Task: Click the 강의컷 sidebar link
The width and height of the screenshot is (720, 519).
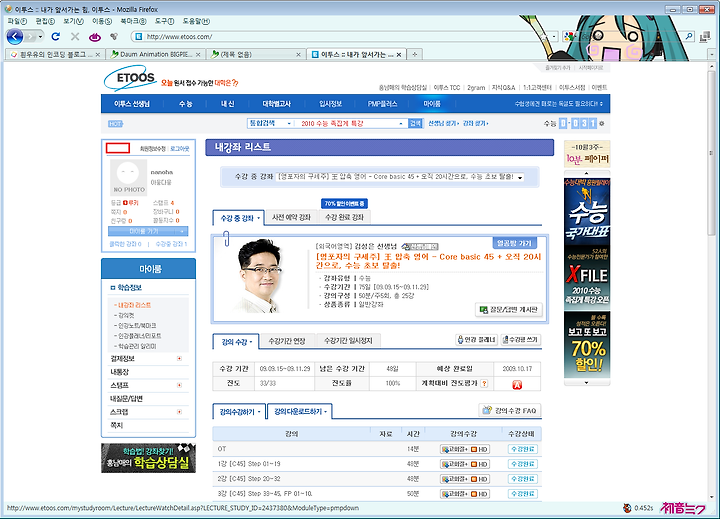Action: tap(126, 316)
